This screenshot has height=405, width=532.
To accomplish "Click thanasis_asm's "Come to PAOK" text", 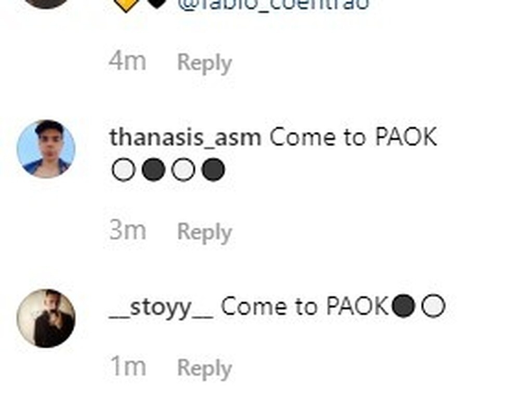I will pos(353,137).
